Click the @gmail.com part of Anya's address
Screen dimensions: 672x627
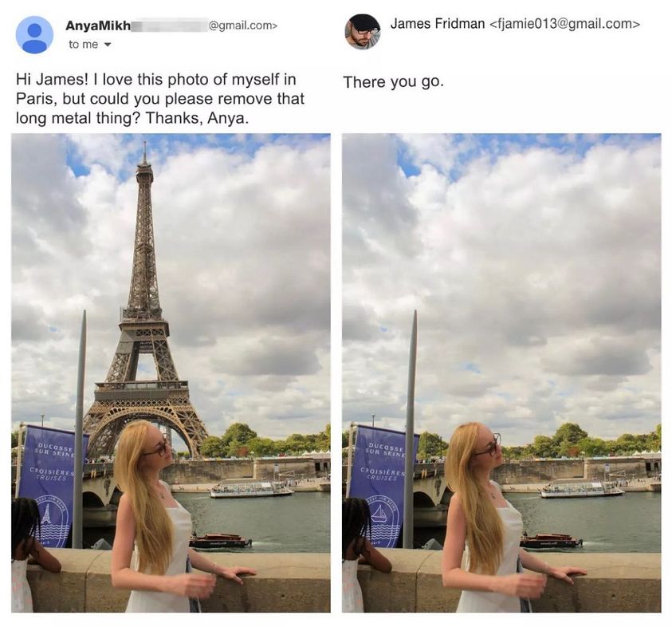pyautogui.click(x=242, y=26)
